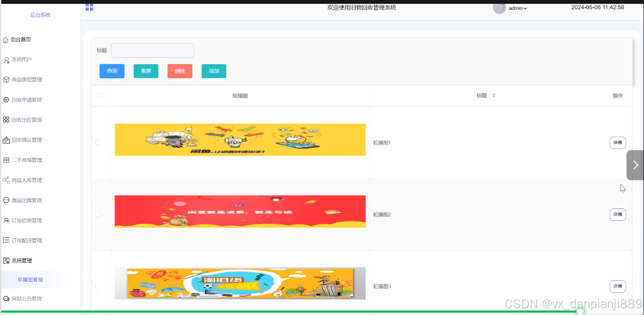Click the 重置 button
This screenshot has height=315, width=644.
click(146, 71)
